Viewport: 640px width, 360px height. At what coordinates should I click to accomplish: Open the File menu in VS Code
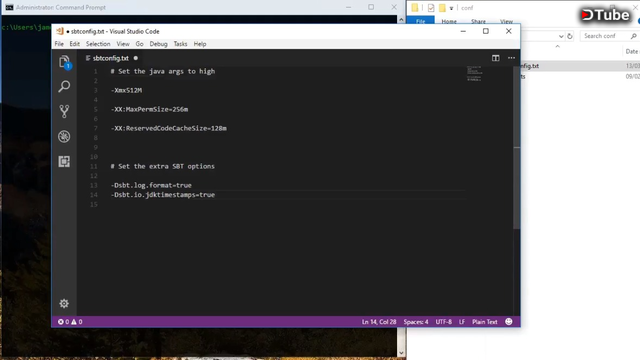pyautogui.click(x=59, y=44)
